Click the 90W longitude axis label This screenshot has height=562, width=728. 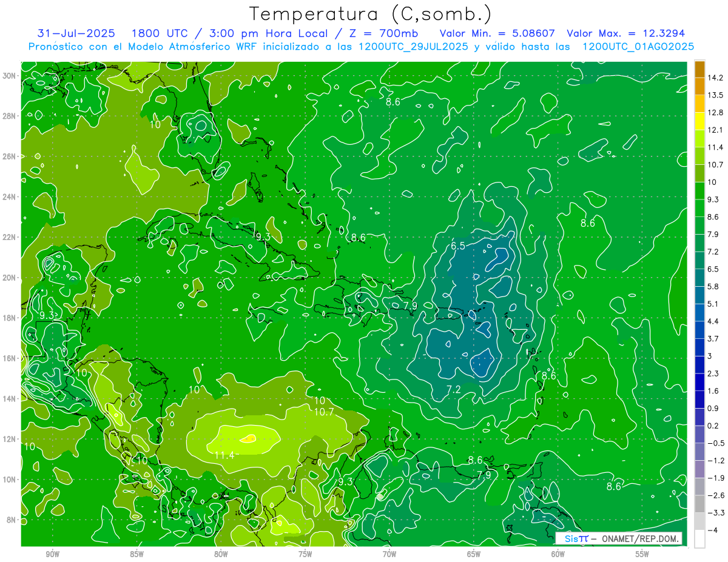point(53,554)
